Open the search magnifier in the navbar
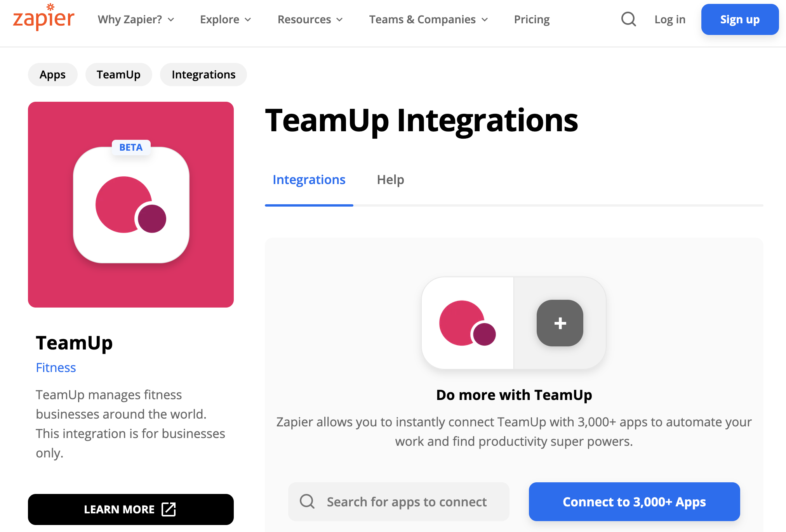This screenshot has height=532, width=786. 628,19
